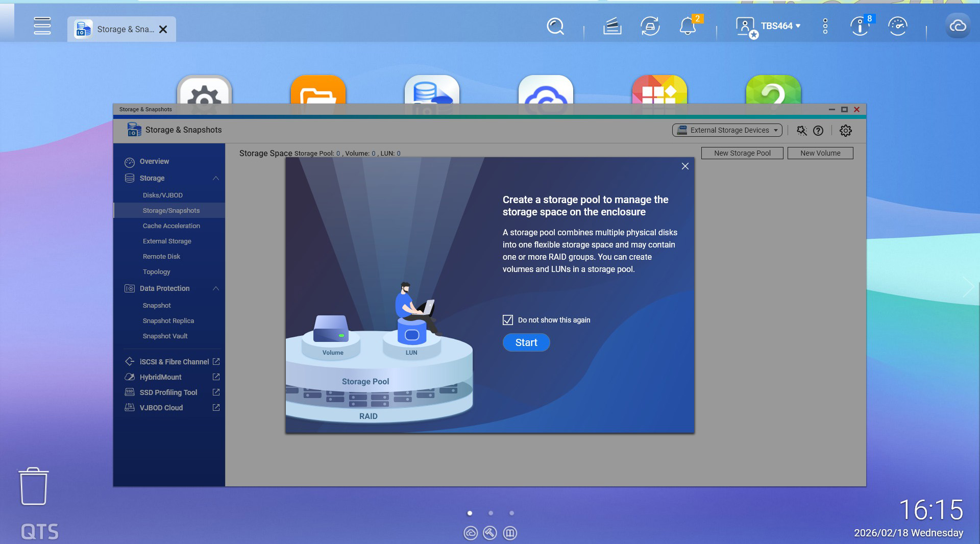Collapse the Data Protection section

coord(216,288)
